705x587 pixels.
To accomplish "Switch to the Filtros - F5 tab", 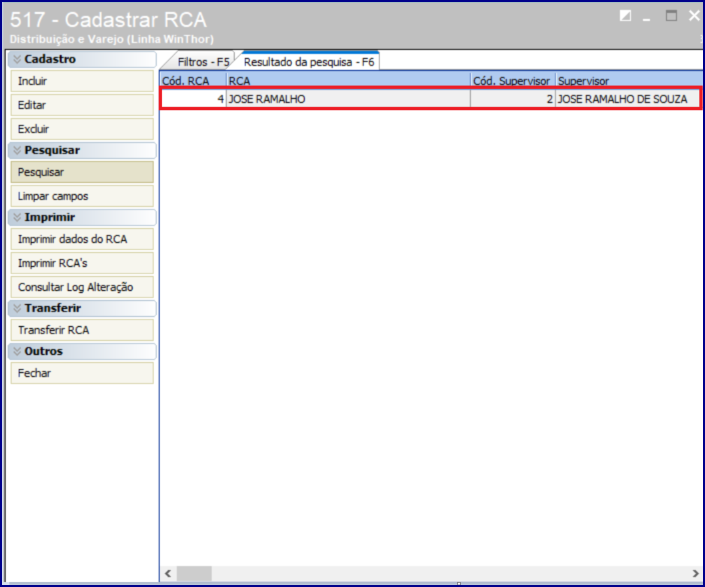I will pos(203,62).
